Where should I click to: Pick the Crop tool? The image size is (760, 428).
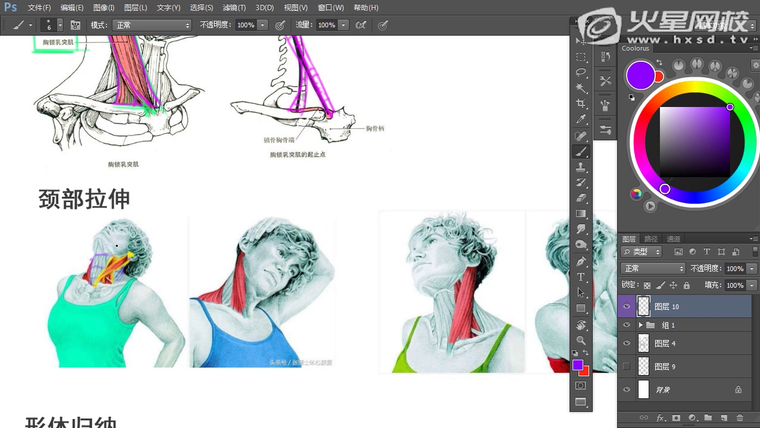click(581, 104)
